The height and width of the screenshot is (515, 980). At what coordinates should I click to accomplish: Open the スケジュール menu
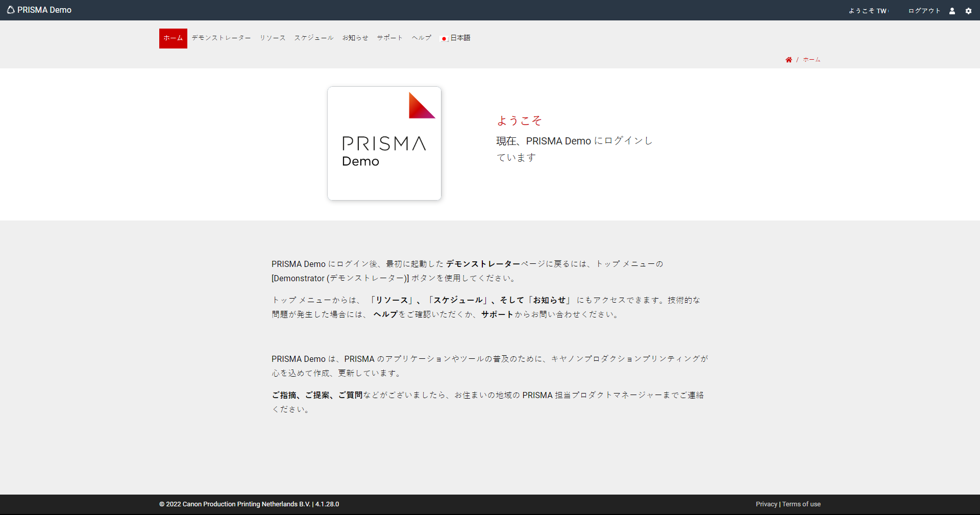(314, 38)
